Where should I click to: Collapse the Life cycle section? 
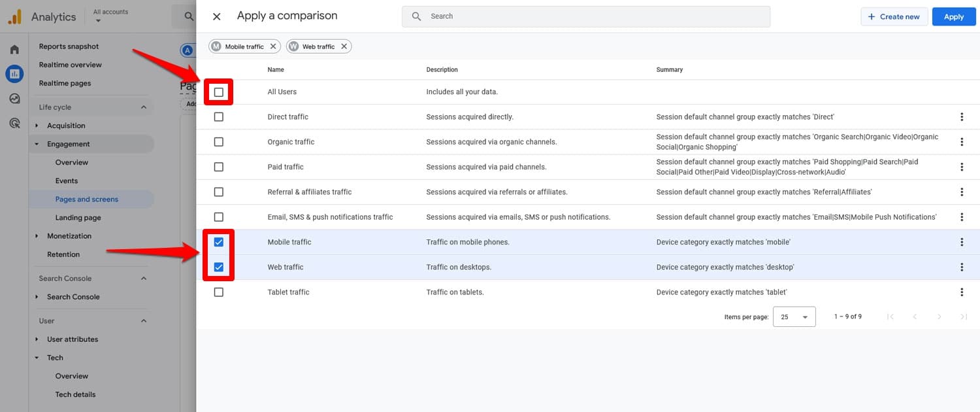tap(144, 106)
